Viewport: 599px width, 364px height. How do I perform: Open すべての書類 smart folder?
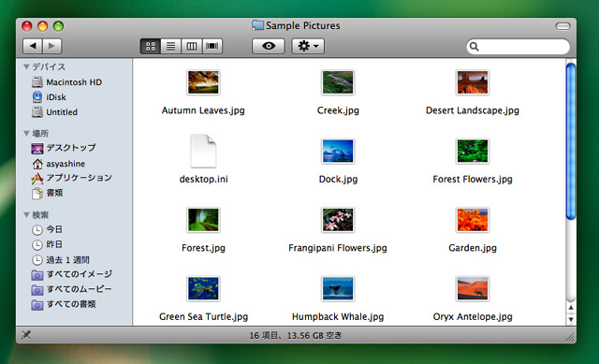[64, 304]
